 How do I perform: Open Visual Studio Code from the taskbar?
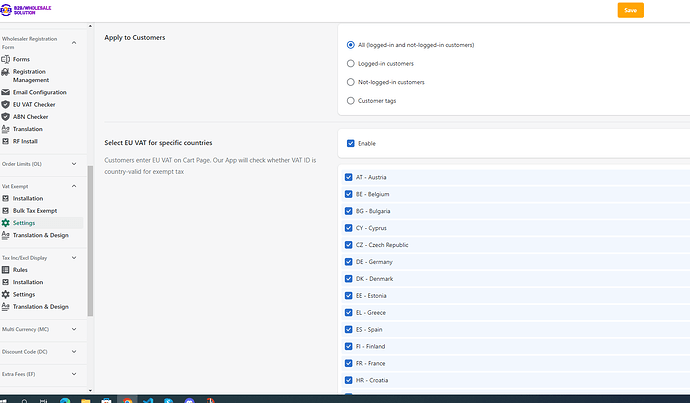[148, 400]
